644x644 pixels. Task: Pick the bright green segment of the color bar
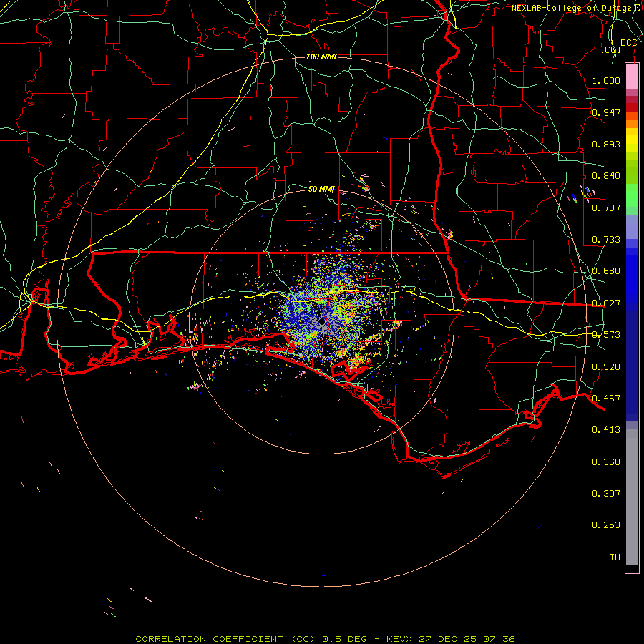(x=632, y=195)
